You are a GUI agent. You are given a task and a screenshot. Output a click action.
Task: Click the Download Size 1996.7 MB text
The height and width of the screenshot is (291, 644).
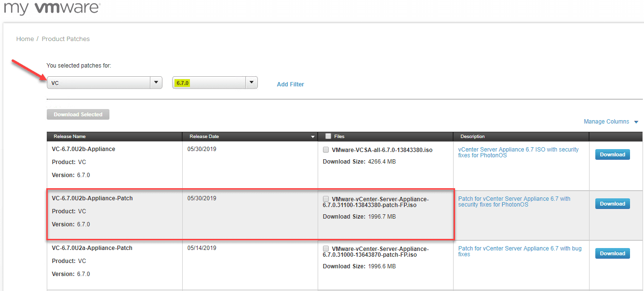click(359, 217)
